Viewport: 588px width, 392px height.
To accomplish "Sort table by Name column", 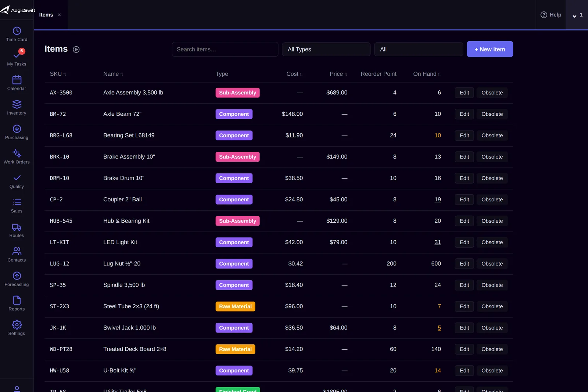I will (113, 74).
